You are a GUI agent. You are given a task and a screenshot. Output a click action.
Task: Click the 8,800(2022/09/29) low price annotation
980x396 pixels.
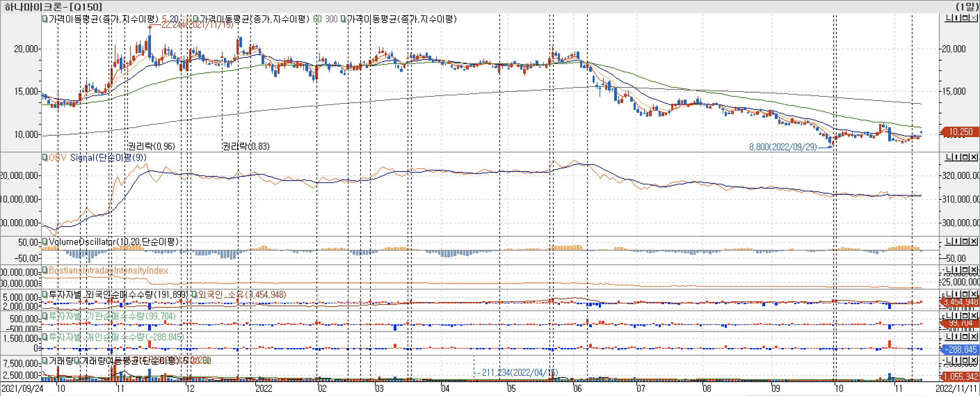pos(782,147)
